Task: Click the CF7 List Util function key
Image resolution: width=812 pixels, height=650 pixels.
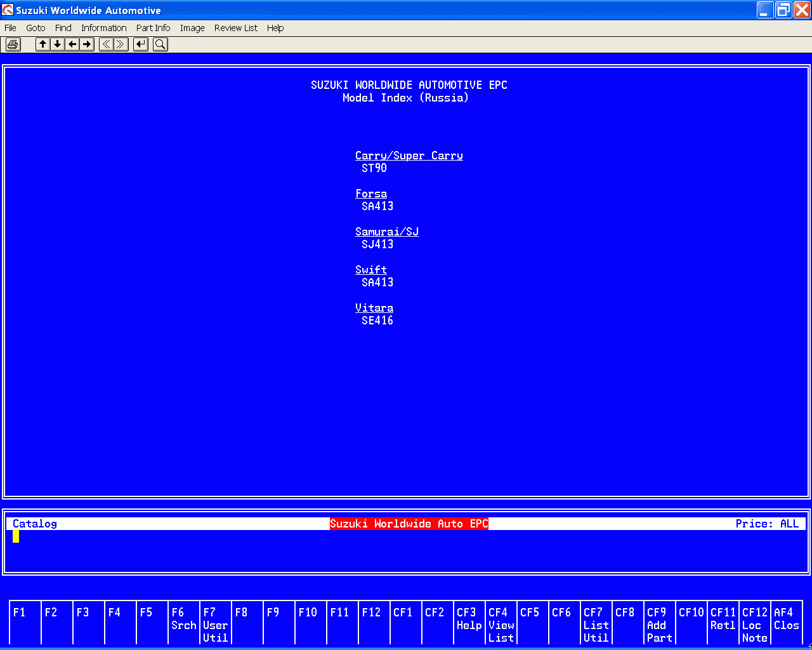Action: click(596, 623)
